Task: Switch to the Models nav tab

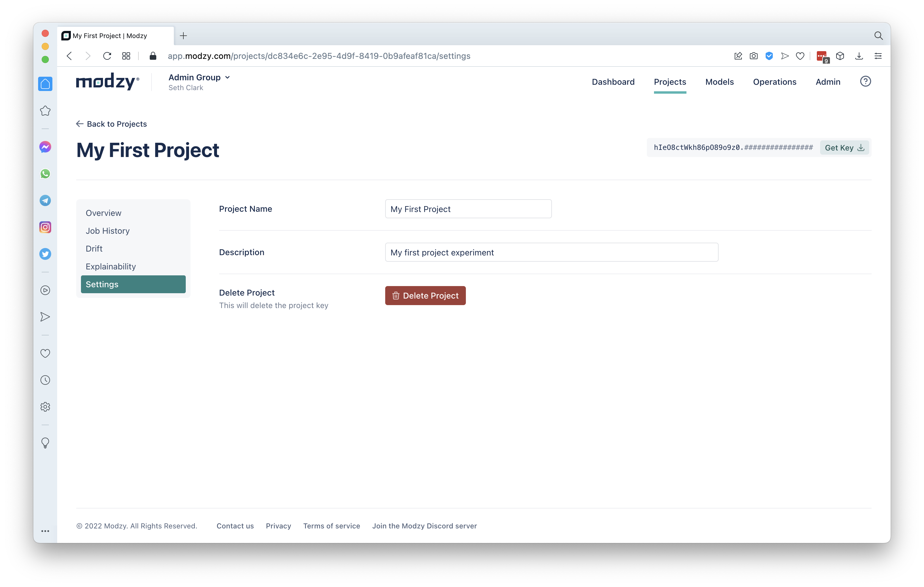Action: [719, 82]
